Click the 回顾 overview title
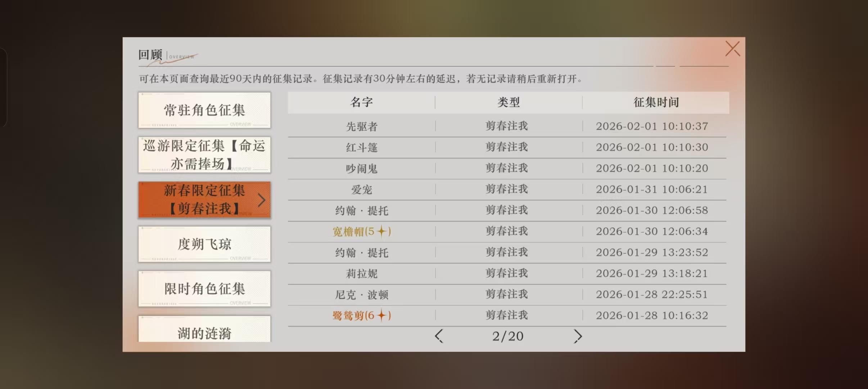The image size is (868, 389). [x=150, y=55]
